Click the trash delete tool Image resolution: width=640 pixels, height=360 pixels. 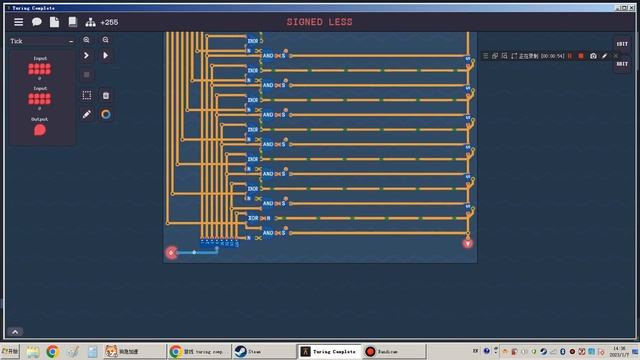click(106, 96)
